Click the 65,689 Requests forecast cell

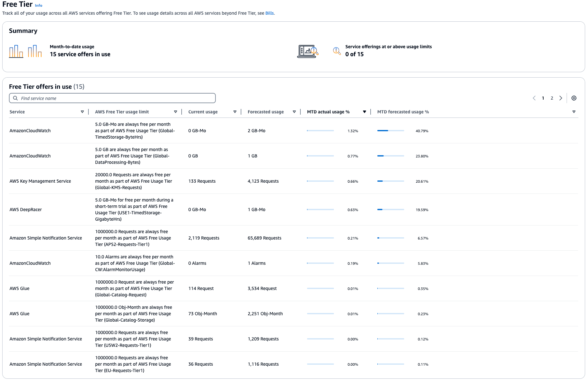click(x=264, y=238)
